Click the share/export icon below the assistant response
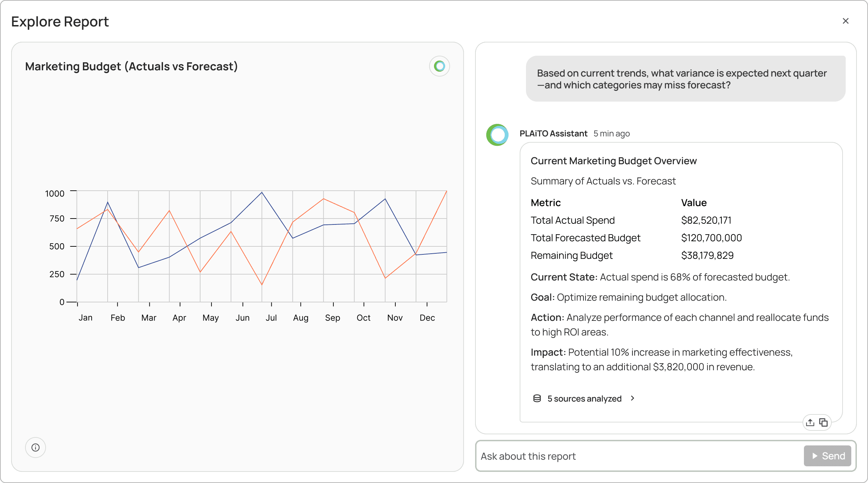868x483 pixels. [x=810, y=422]
